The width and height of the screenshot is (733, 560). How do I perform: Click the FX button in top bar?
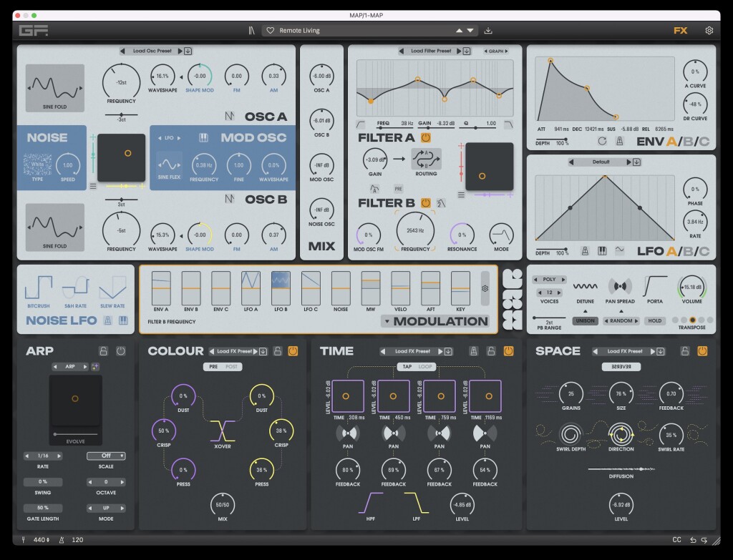point(680,31)
